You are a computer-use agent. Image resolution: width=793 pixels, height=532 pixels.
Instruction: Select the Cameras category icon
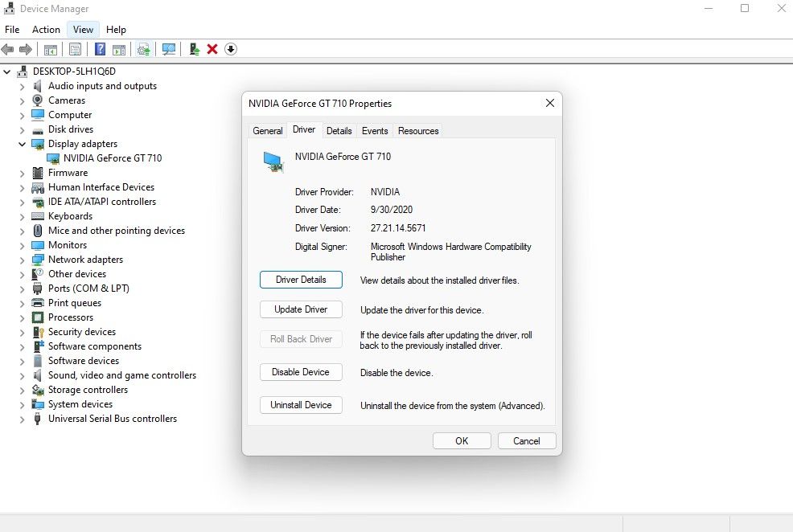click(x=38, y=100)
